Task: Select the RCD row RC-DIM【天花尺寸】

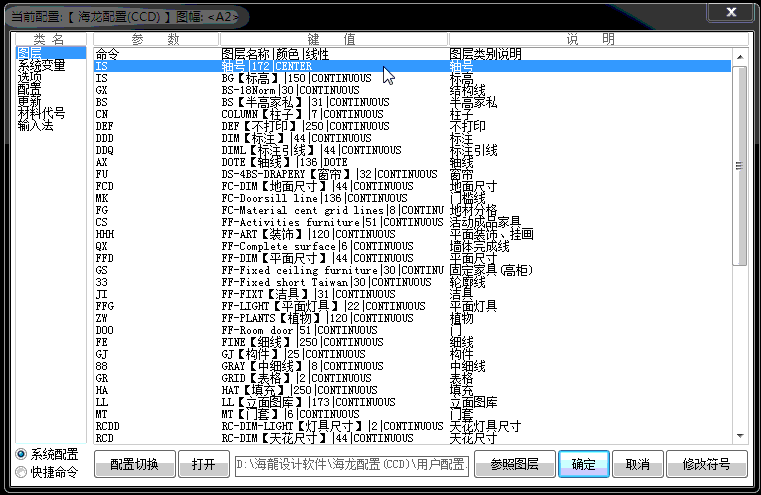Action: [413, 438]
